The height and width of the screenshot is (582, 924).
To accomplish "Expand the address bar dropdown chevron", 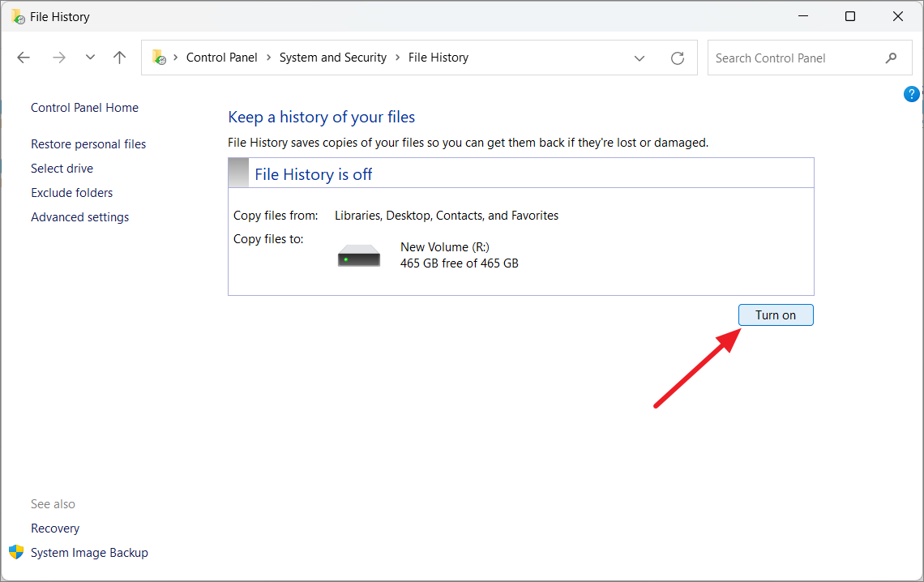I will tap(640, 57).
